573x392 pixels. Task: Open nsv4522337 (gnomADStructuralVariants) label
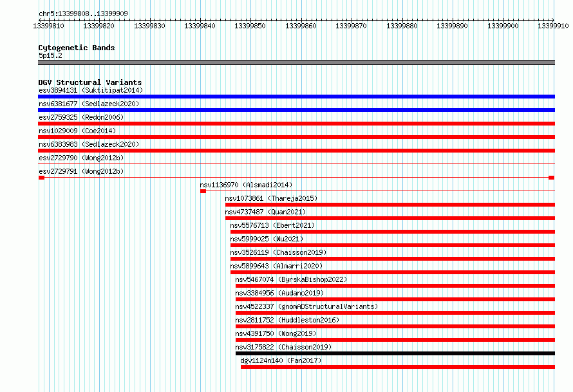tap(306, 306)
